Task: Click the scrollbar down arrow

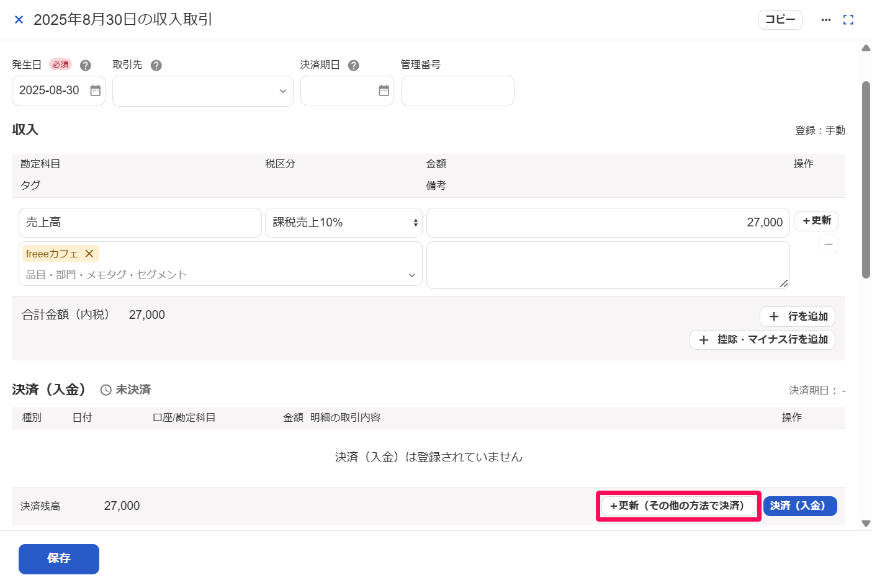Action: pos(866,523)
